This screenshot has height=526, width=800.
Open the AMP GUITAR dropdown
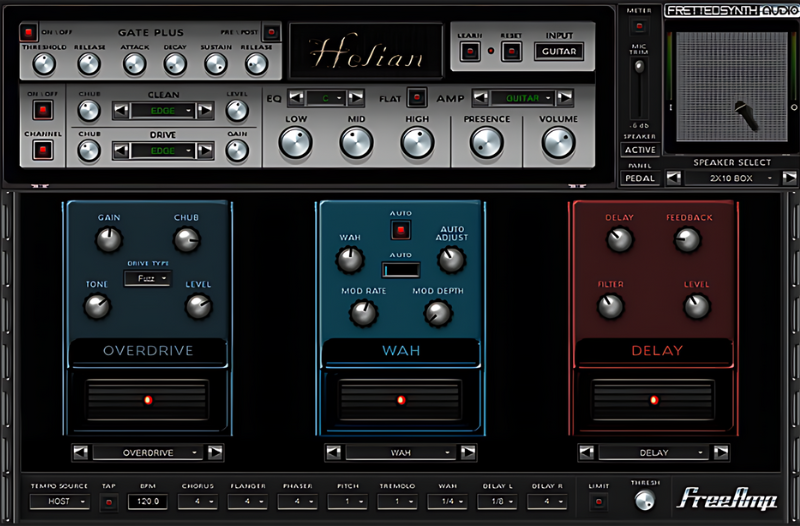click(522, 98)
